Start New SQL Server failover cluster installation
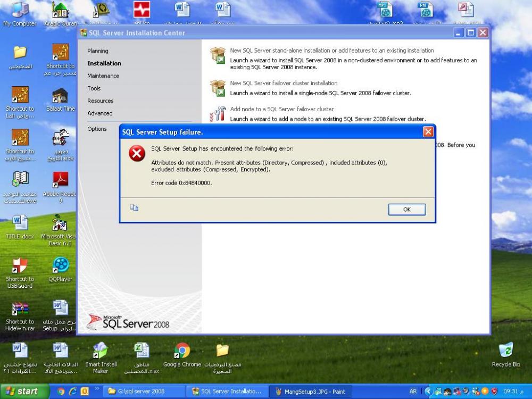Viewport: 532px width, 399px height. point(284,83)
